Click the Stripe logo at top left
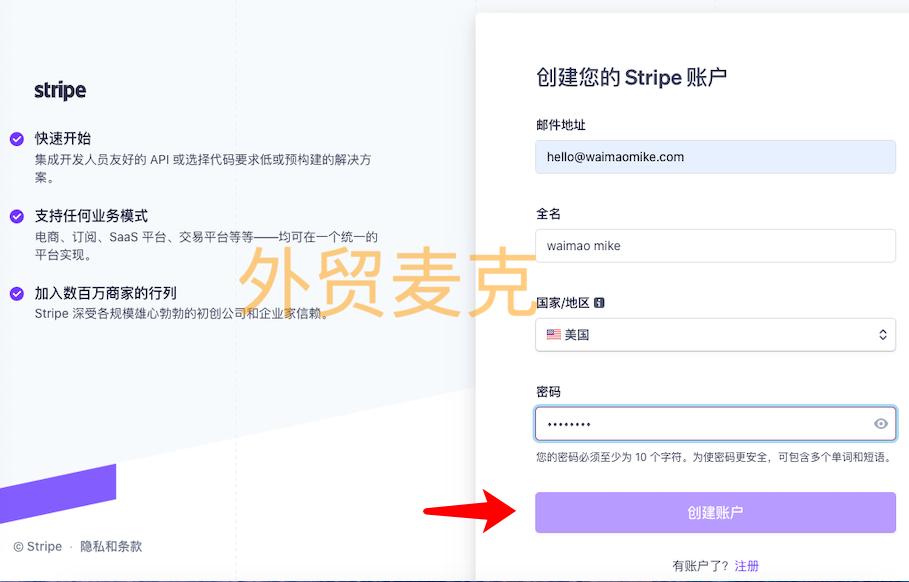Image resolution: width=909 pixels, height=582 pixels. 58,91
